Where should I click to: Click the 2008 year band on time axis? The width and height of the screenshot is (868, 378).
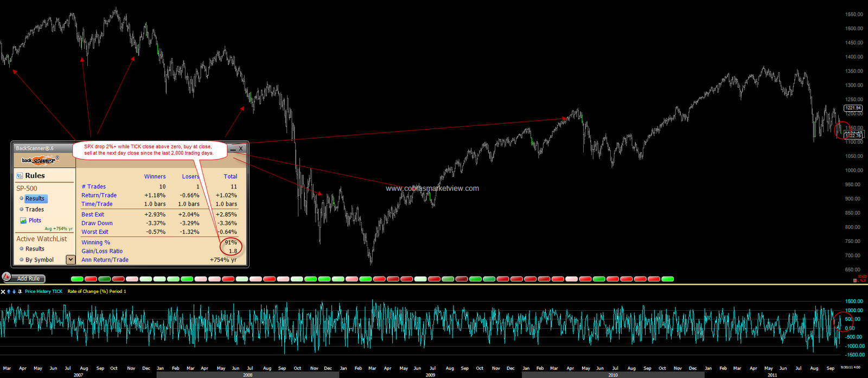pos(247,375)
